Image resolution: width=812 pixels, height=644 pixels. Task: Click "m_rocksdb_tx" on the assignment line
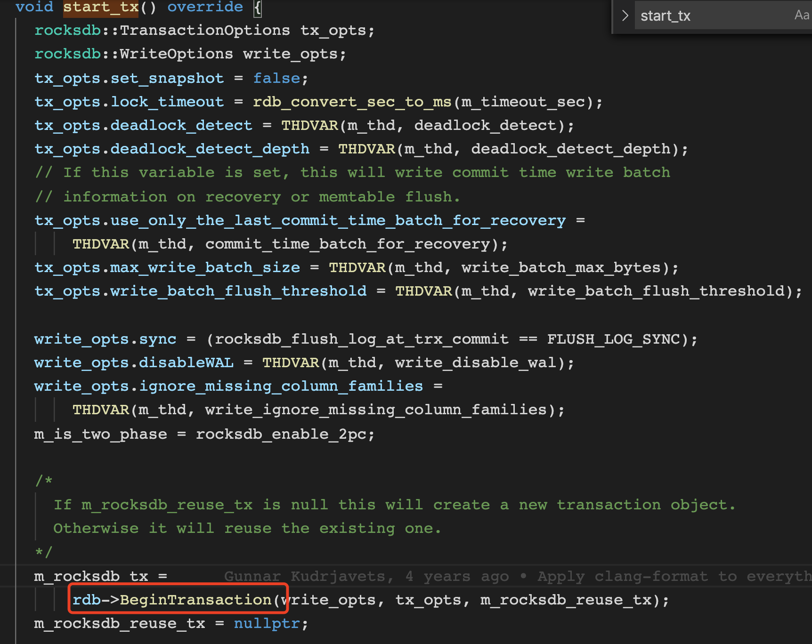91,576
